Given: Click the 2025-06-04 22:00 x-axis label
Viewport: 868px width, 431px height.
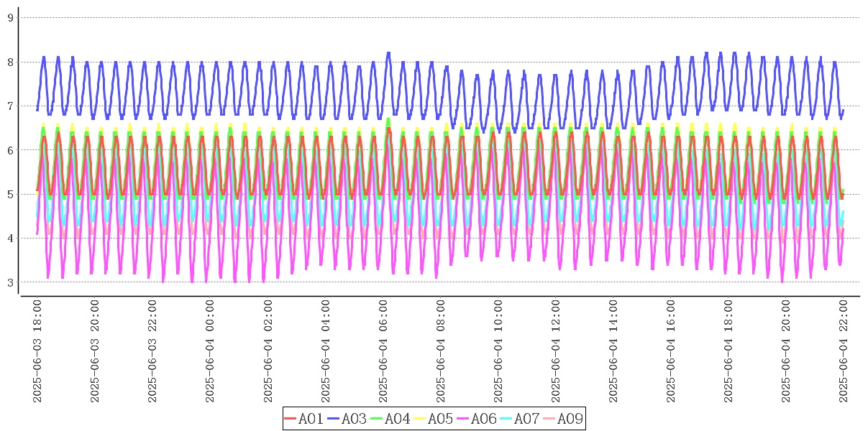Looking at the screenshot, I should point(843,351).
